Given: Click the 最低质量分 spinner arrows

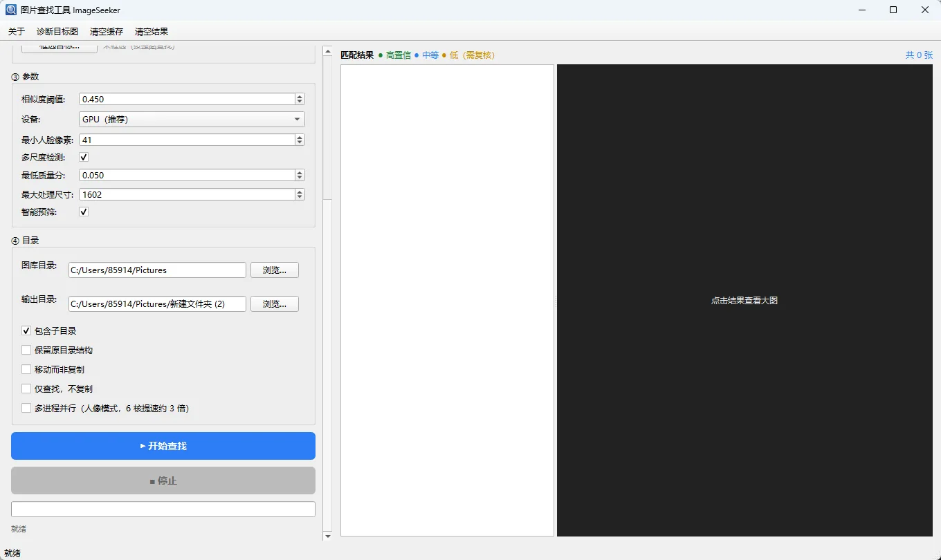Looking at the screenshot, I should [300, 175].
